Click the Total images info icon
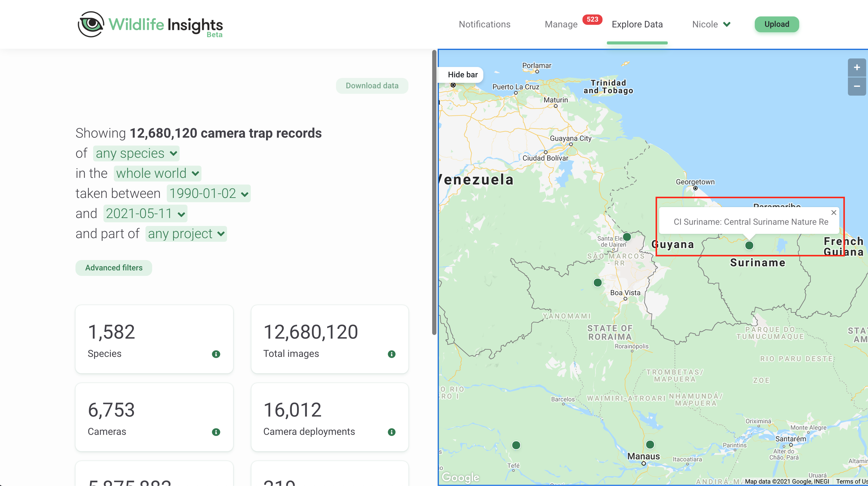 (x=391, y=354)
